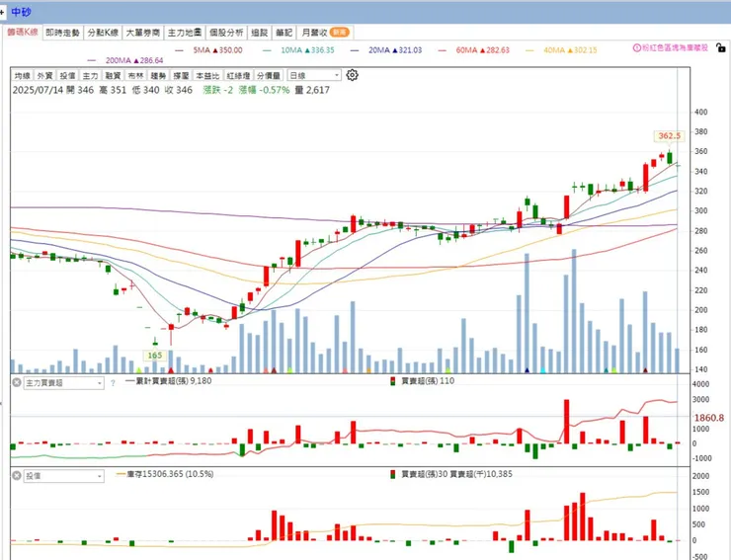Close the 主力買賣超 indicator panel
The image size is (731, 560).
tap(17, 382)
